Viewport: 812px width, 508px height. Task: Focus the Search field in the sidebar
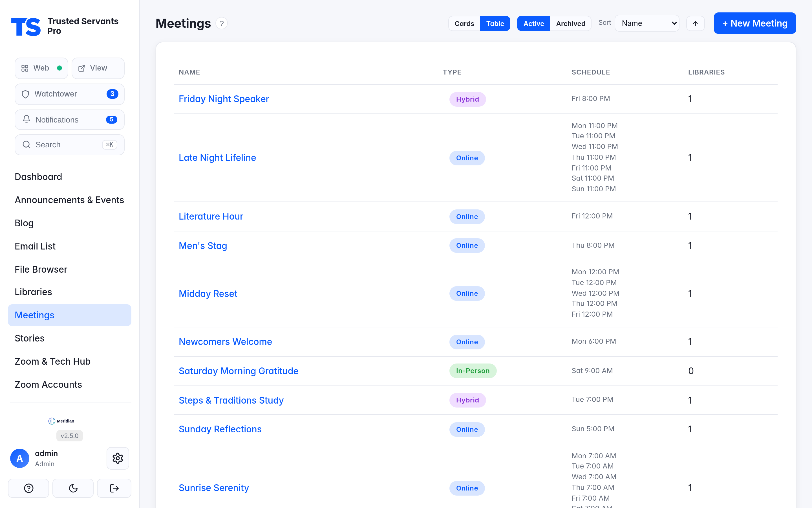(69, 145)
